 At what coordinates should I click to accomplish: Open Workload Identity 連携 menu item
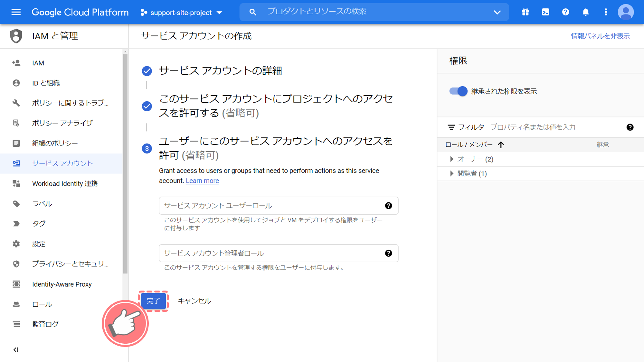61,183
